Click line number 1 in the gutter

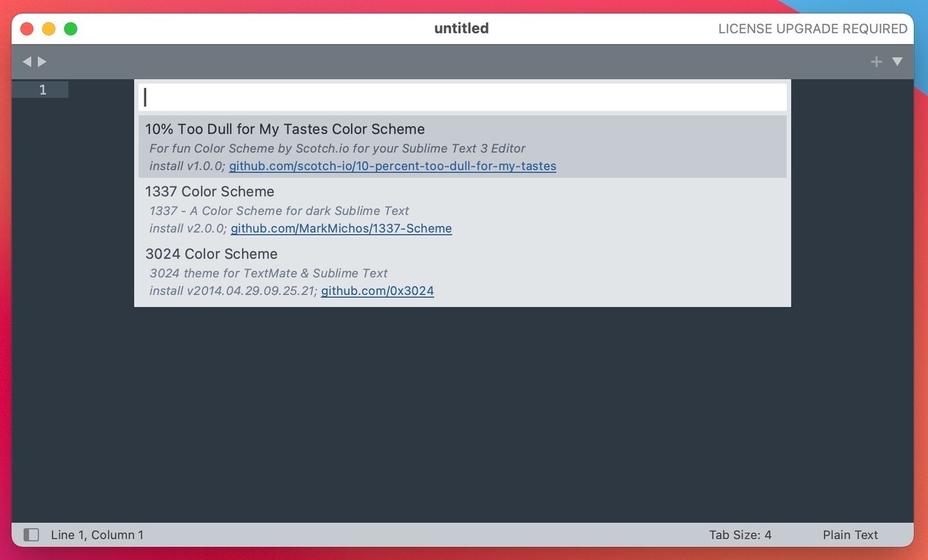pyautogui.click(x=43, y=90)
